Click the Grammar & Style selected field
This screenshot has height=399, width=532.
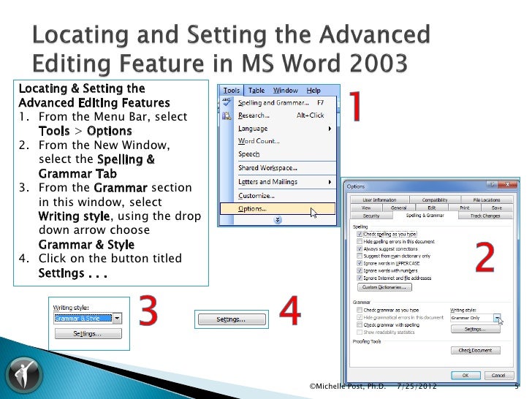tap(83, 319)
